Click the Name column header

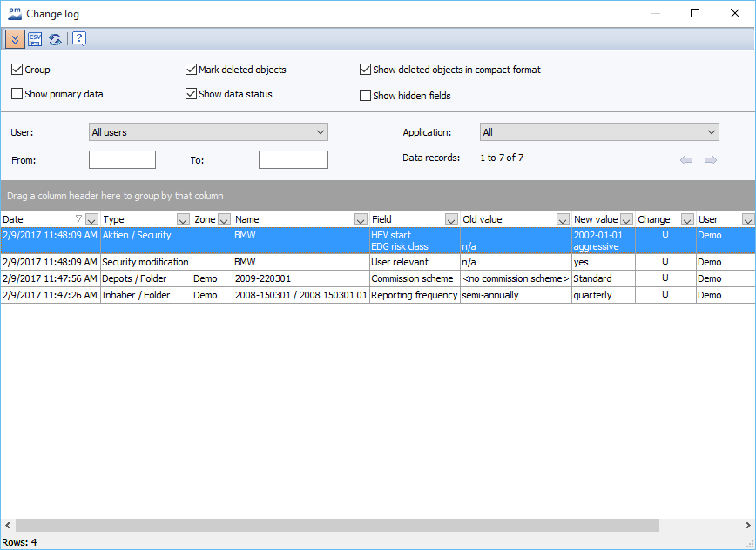[292, 219]
